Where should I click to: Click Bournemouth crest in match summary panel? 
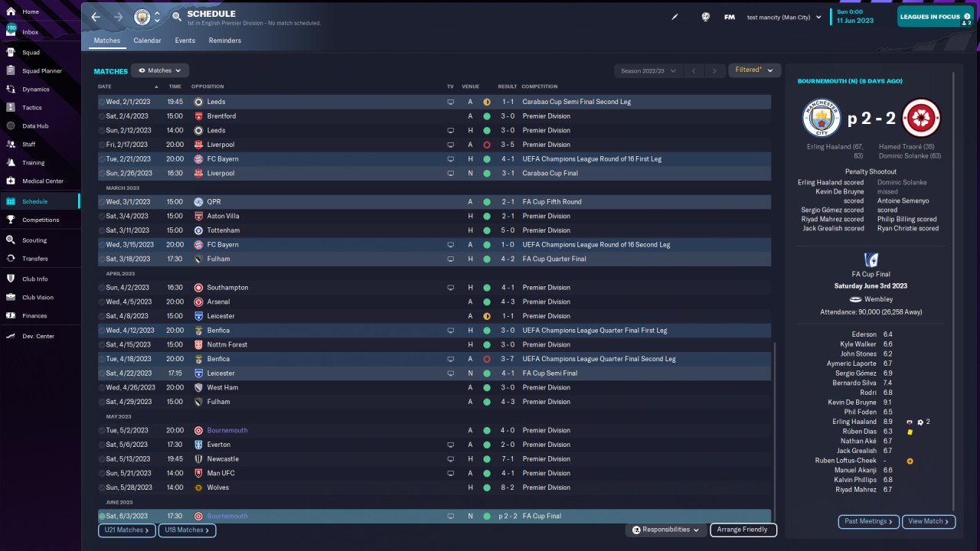[922, 119]
